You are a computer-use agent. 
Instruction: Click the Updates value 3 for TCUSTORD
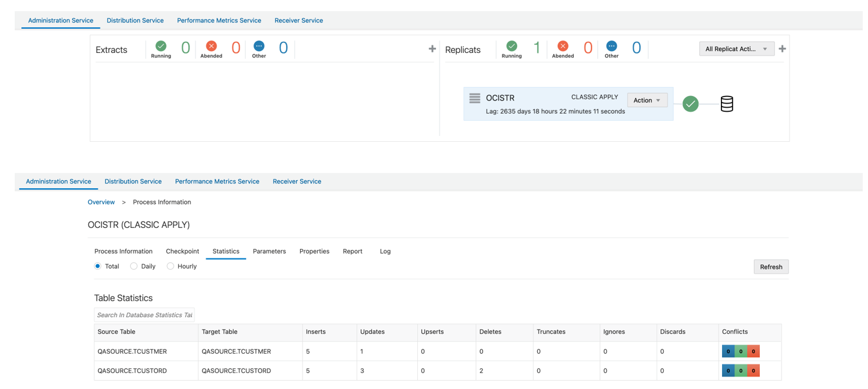(362, 371)
